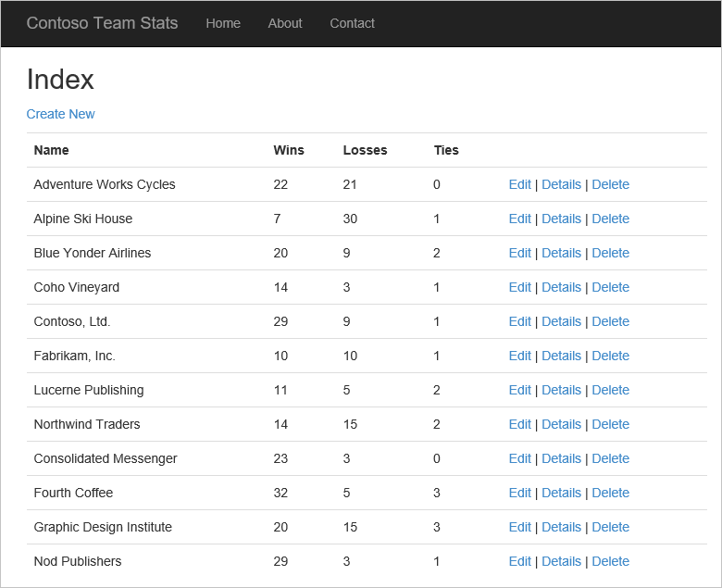Edit the Coho Vineyard team
This screenshot has width=722, height=588.
520,287
